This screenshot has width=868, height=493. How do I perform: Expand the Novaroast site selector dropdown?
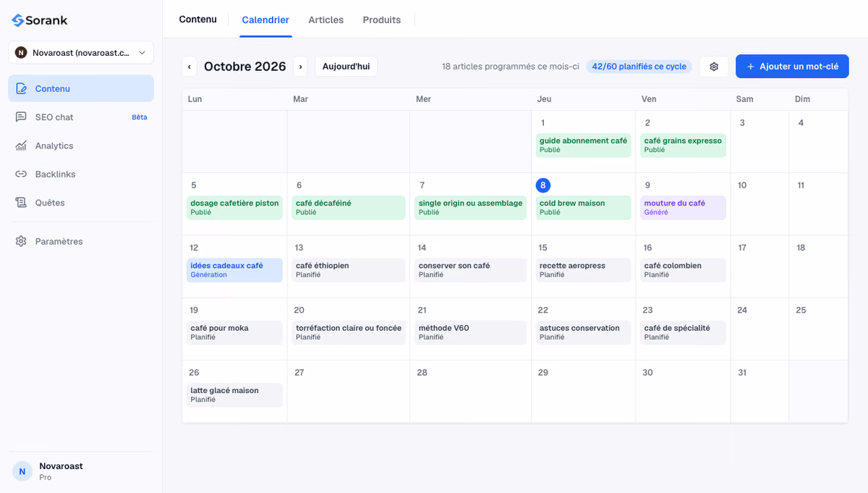[81, 53]
